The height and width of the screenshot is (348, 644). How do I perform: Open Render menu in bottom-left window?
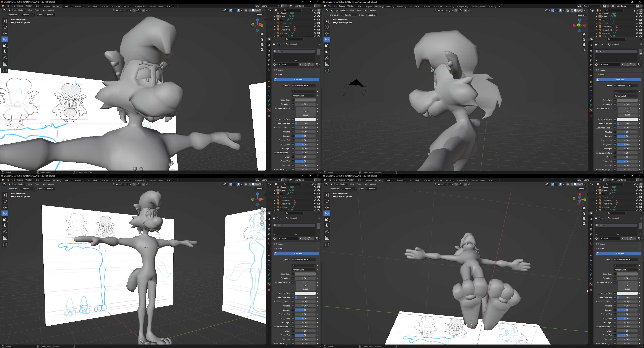coord(20,180)
